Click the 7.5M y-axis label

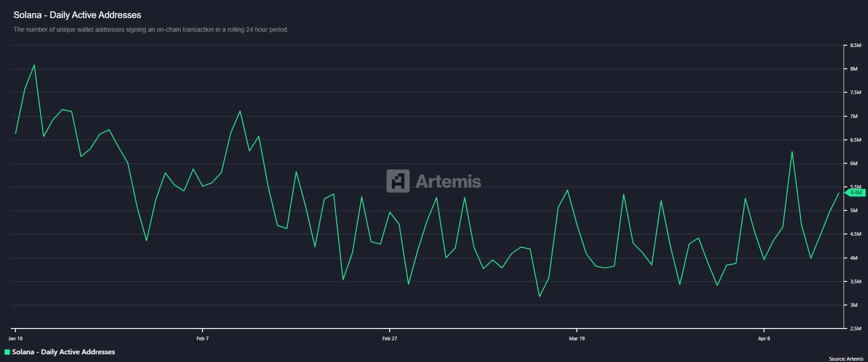pyautogui.click(x=855, y=93)
